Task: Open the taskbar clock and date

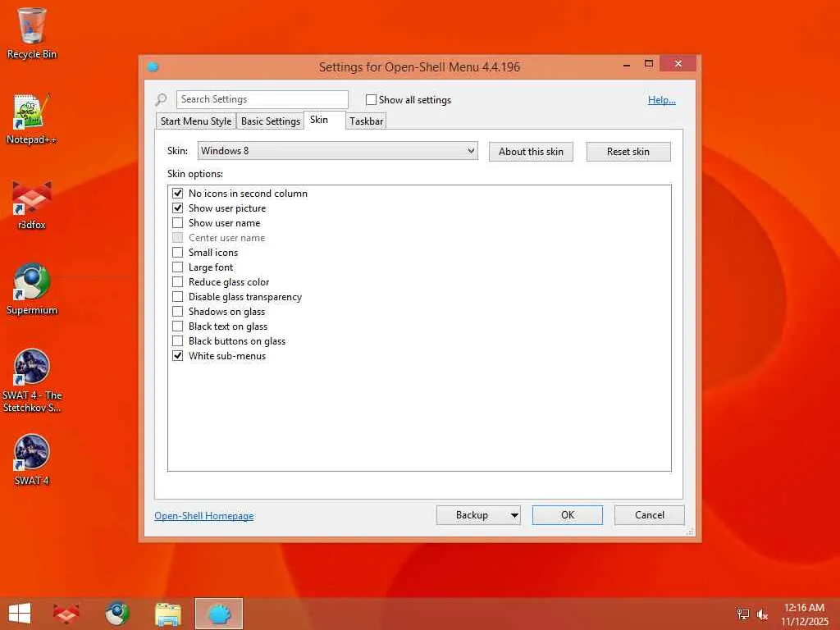Action: tap(804, 614)
